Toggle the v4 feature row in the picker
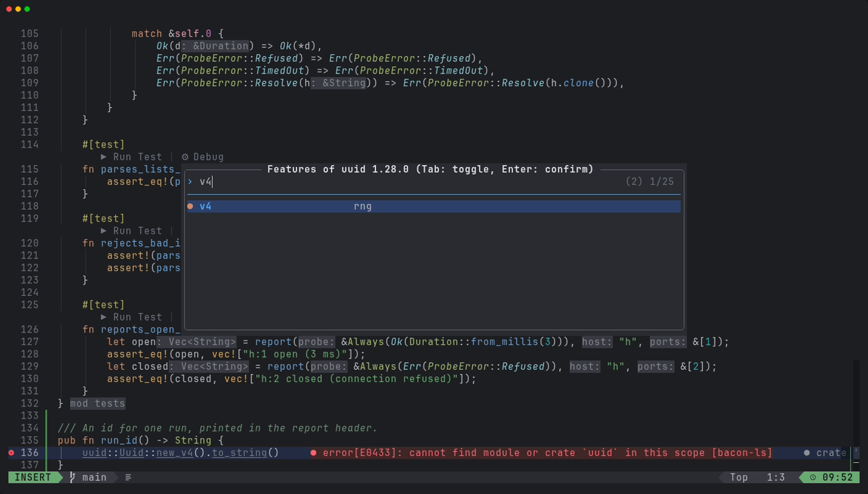This screenshot has height=494, width=868. pos(434,206)
